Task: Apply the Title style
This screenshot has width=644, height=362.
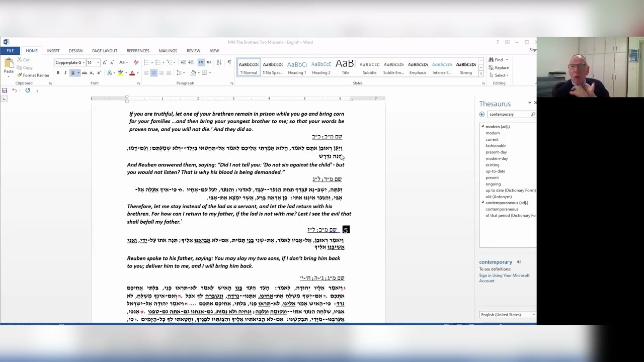Action: pos(346,67)
